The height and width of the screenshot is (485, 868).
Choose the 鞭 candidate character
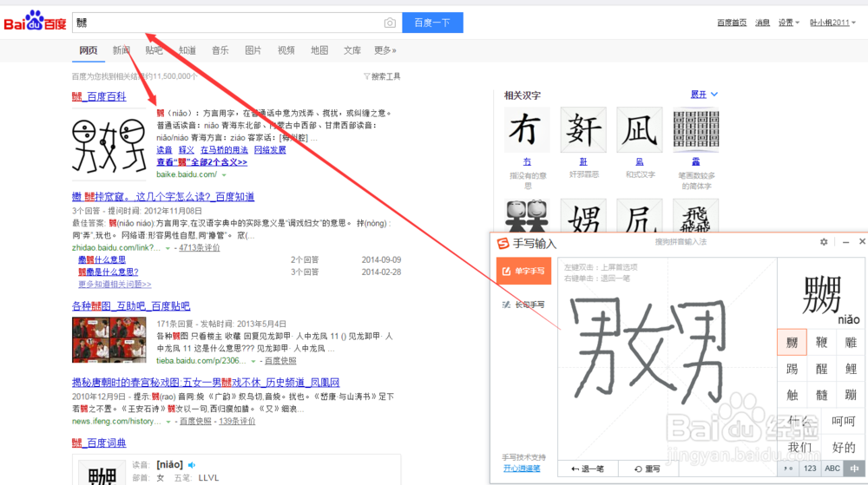[x=821, y=343]
